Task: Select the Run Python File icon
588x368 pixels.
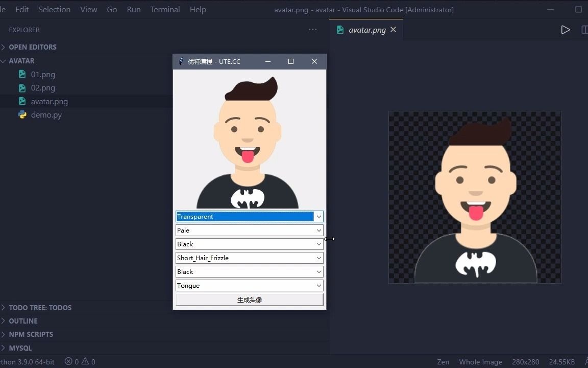Action: 565,30
